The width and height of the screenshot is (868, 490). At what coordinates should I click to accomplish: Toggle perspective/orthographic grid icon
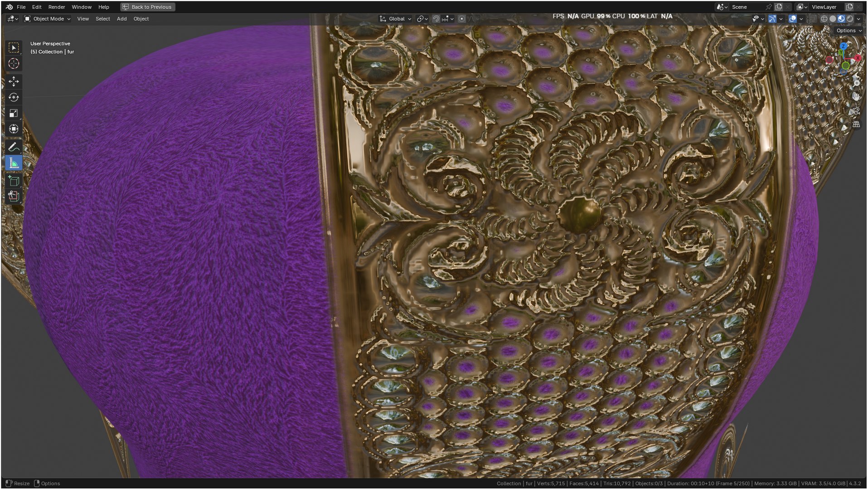[856, 124]
